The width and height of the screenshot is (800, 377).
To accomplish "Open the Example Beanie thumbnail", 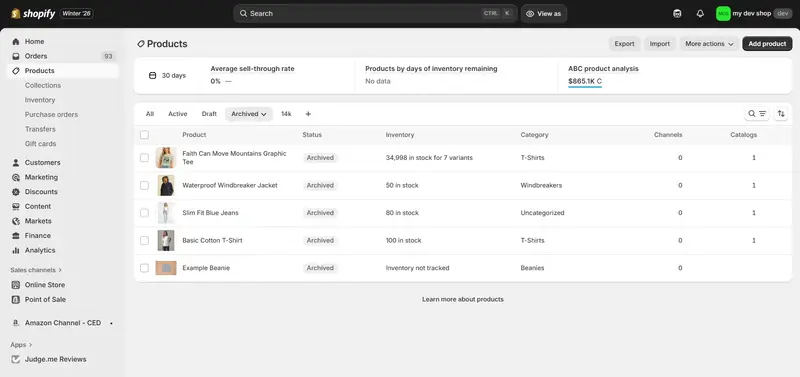I will pyautogui.click(x=165, y=268).
